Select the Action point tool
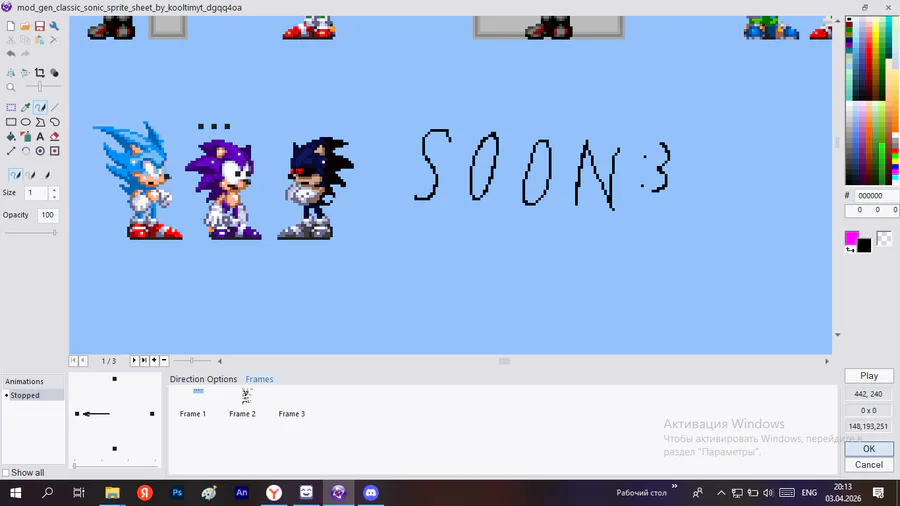 (54, 151)
